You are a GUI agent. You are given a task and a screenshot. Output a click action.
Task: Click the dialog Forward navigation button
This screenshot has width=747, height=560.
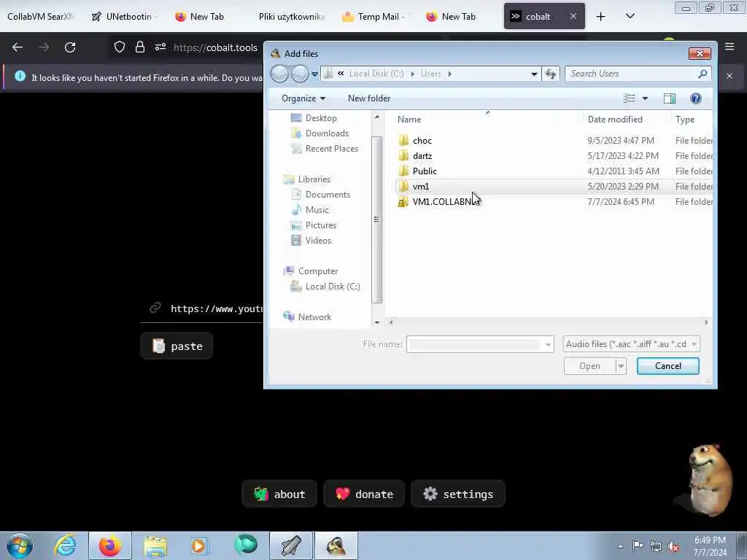tap(300, 74)
